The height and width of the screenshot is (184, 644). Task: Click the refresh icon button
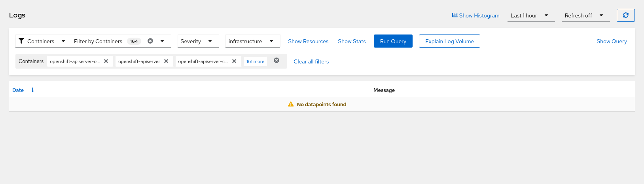click(625, 15)
